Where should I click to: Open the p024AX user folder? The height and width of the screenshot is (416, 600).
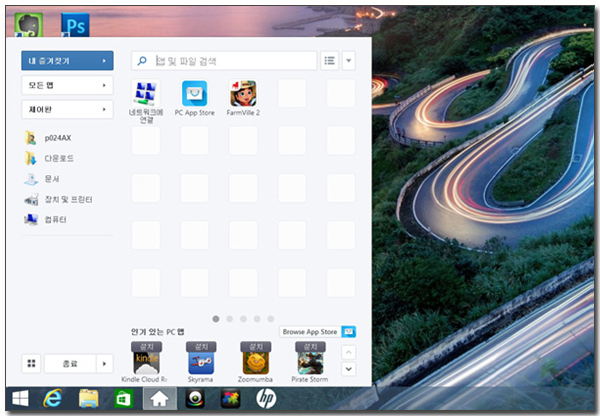pos(48,138)
